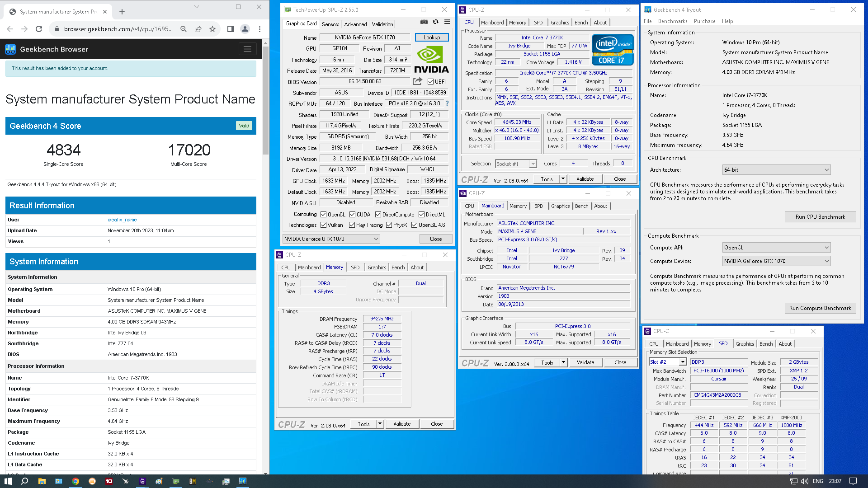Expand Tools arrow in CPU-Z Mainboard window
868x488 pixels.
[563, 362]
